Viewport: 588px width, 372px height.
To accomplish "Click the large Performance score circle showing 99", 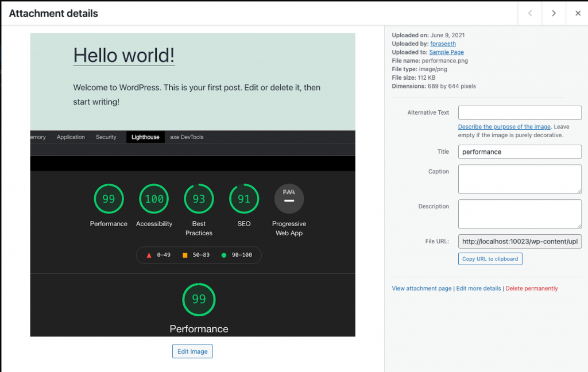I will (x=199, y=299).
